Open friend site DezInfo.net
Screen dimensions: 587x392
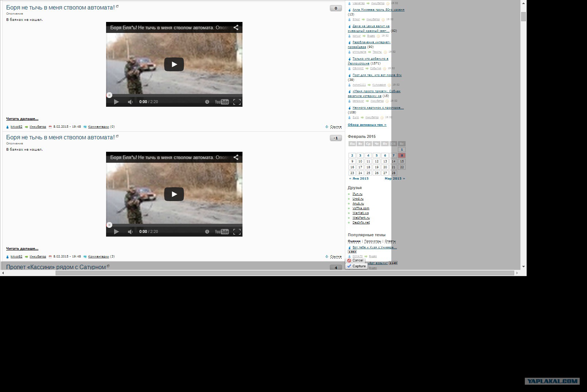coord(361,222)
